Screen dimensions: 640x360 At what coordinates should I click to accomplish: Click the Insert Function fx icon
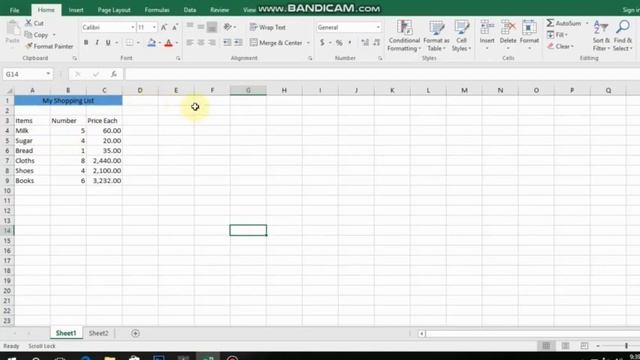click(x=113, y=74)
